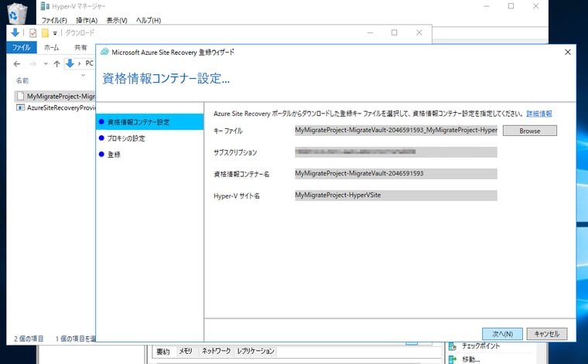Switch to ネットワーク tab in Hyper-V Manager

tap(216, 351)
